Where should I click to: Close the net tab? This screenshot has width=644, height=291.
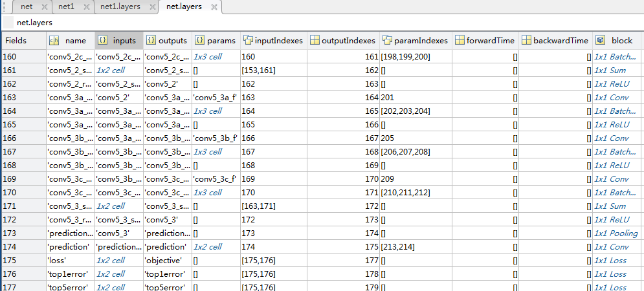coord(45,7)
